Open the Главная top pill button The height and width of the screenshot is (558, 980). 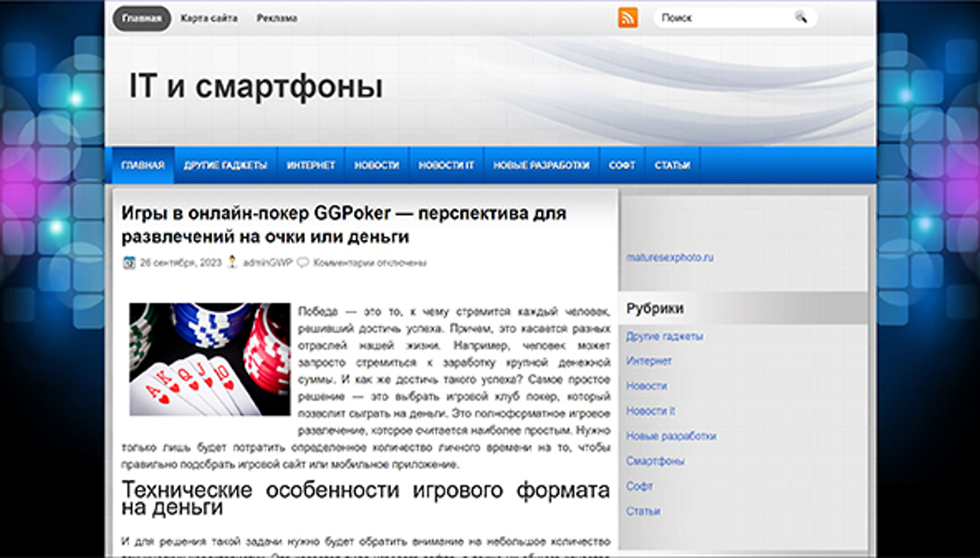pyautogui.click(x=141, y=18)
